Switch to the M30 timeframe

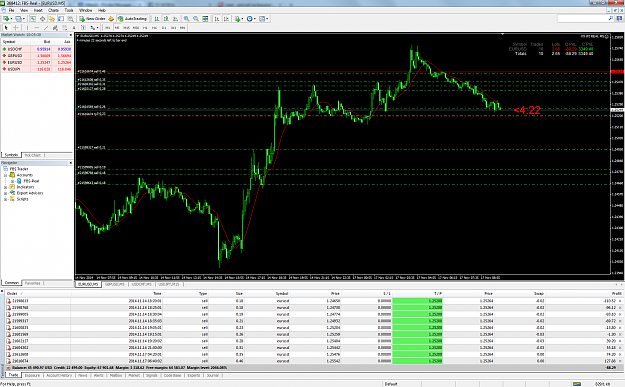[136, 28]
